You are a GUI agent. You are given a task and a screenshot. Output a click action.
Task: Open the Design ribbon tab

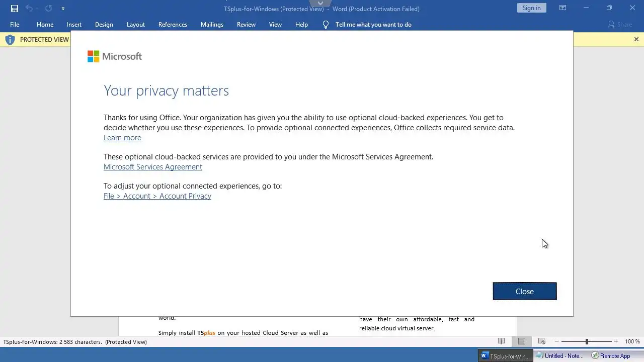pos(104,24)
